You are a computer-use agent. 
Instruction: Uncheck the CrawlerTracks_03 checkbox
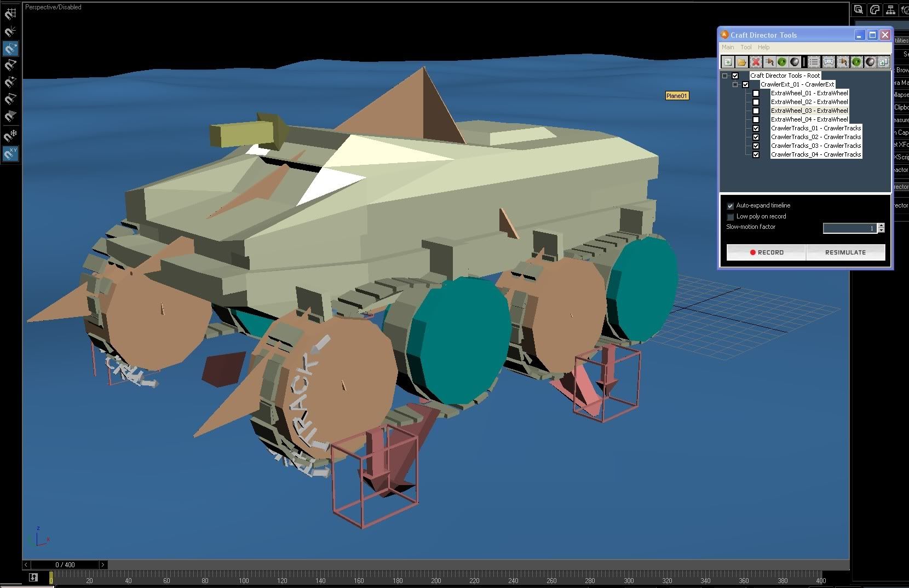pos(756,146)
